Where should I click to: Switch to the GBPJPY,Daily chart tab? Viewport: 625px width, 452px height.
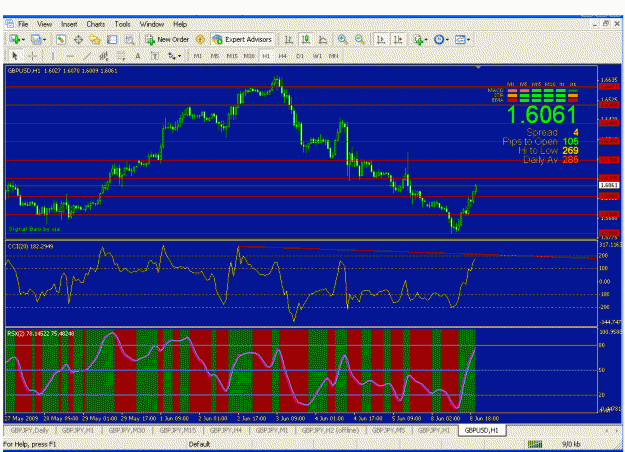(29, 430)
